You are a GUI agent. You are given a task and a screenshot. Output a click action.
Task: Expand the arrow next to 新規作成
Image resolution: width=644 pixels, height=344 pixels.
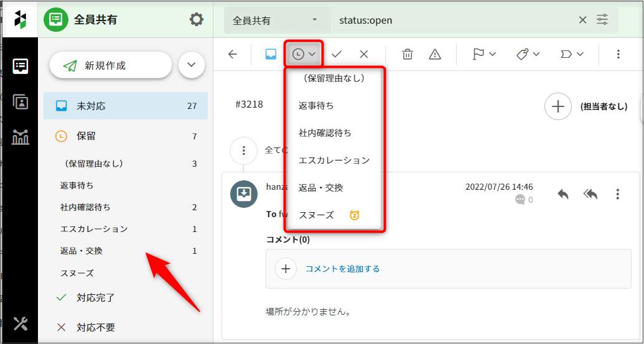(x=192, y=65)
